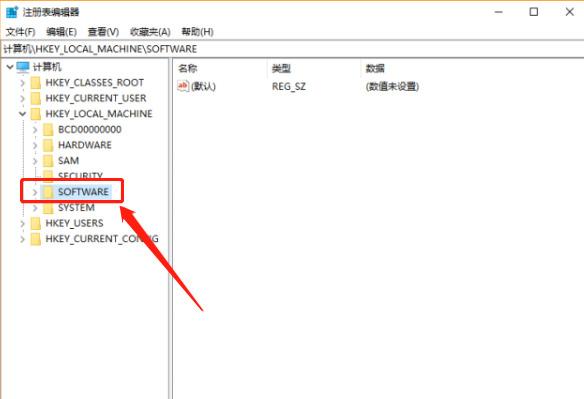Click the registry path address bar

[292, 49]
